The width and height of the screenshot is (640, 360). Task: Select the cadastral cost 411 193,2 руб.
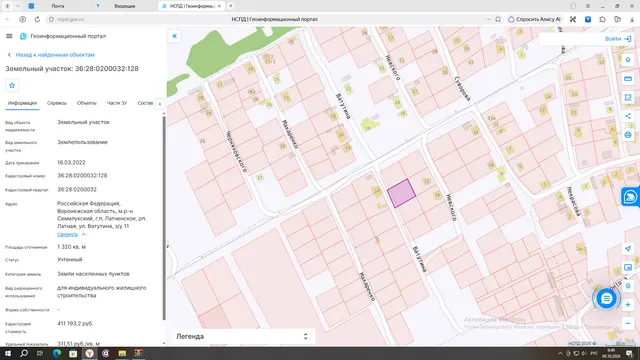pyautogui.click(x=75, y=323)
